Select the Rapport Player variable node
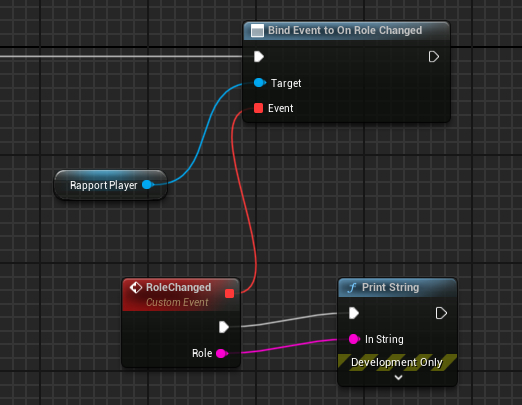 click(x=110, y=185)
